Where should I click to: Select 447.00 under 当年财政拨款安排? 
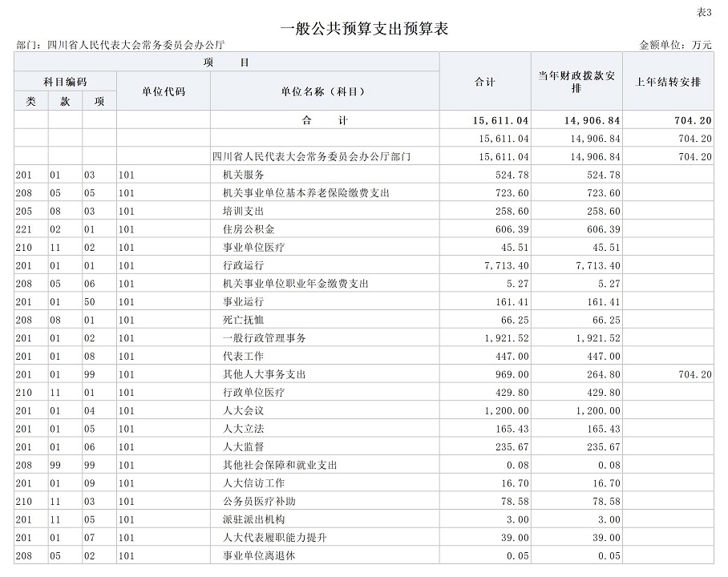tap(603, 356)
